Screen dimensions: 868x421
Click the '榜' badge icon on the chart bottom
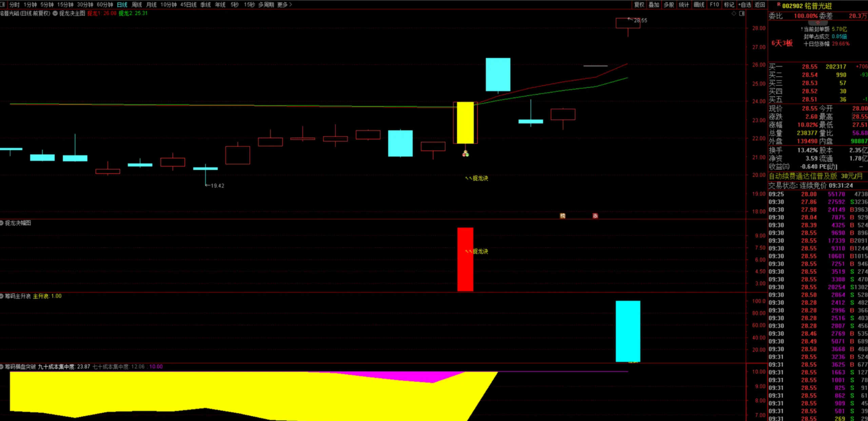point(563,216)
